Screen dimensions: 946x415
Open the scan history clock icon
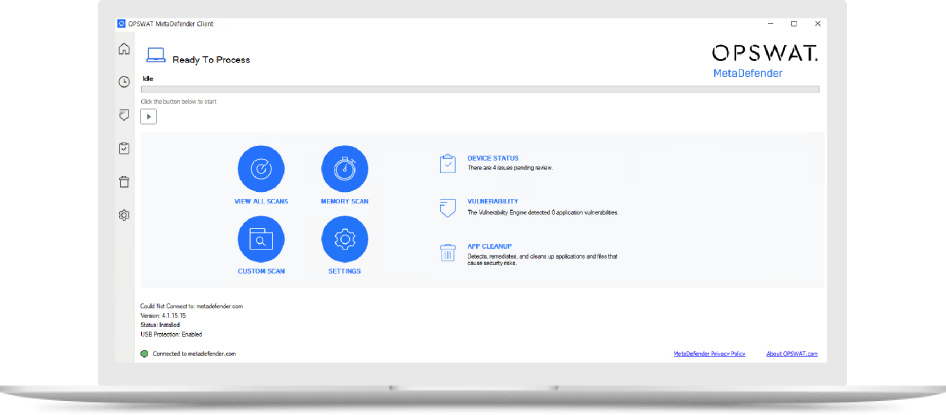(x=124, y=81)
